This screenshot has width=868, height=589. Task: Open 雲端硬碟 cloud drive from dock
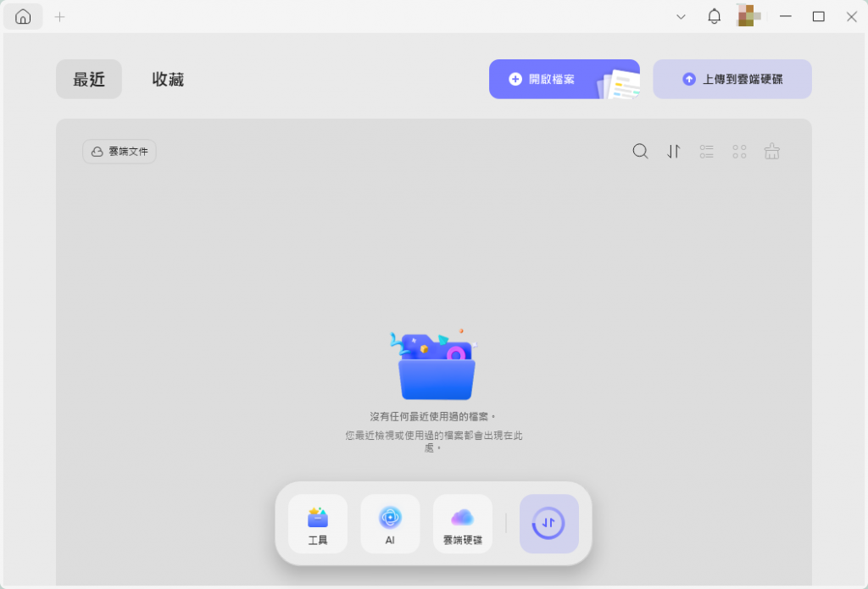(463, 523)
